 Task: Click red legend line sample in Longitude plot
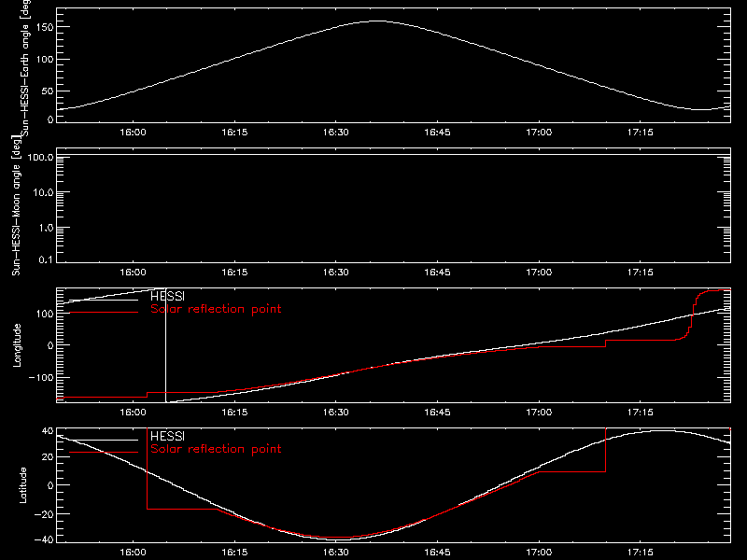[104, 313]
